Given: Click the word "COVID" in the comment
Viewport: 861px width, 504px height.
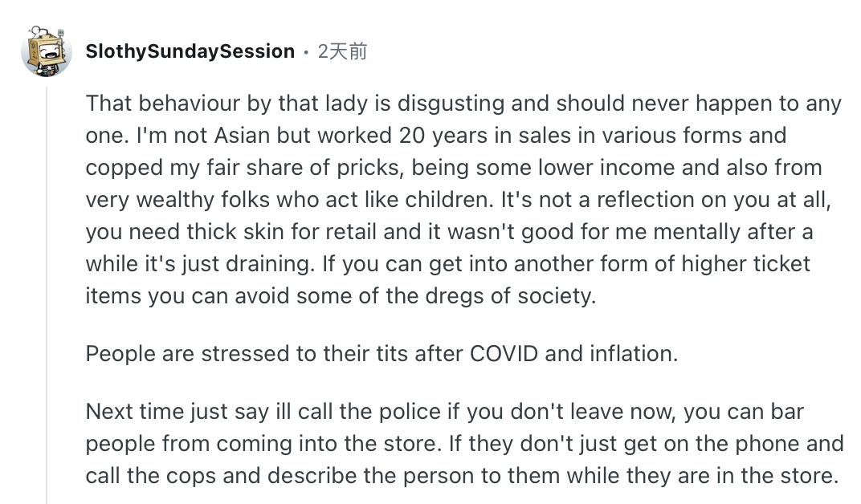Looking at the screenshot, I should 503,353.
